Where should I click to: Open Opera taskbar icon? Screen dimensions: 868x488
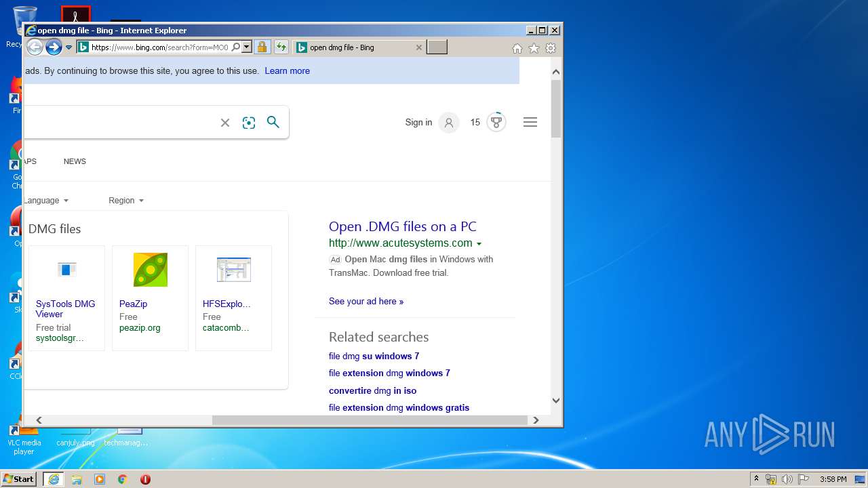(x=145, y=479)
